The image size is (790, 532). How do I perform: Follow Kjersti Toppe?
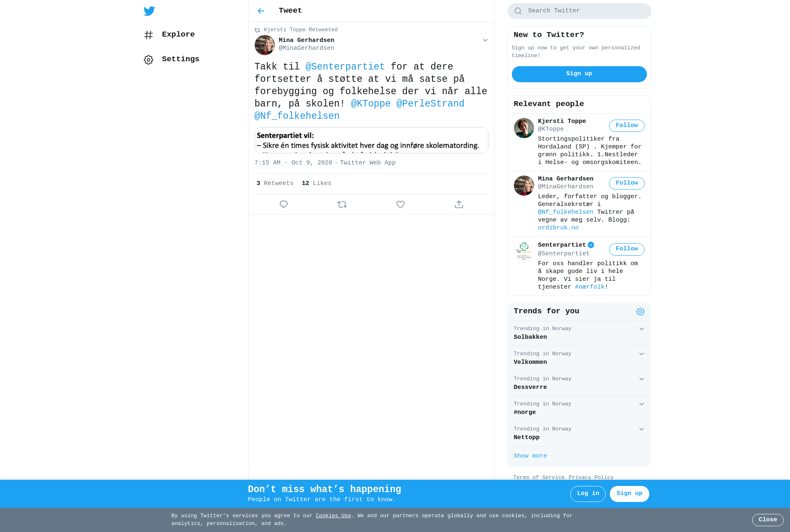click(627, 126)
